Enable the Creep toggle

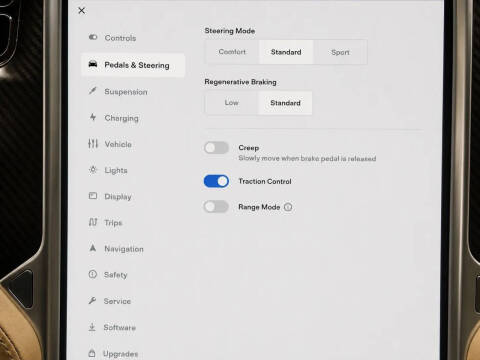216,148
